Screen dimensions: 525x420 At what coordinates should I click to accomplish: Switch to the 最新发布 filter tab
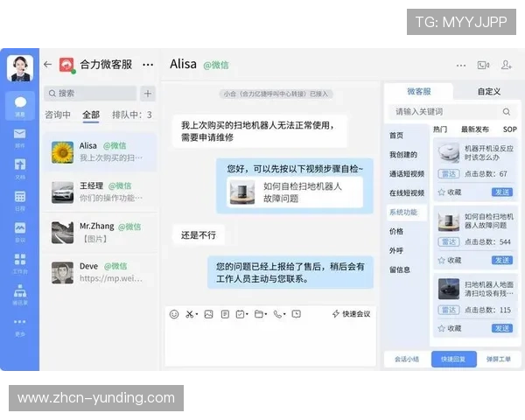(x=475, y=129)
